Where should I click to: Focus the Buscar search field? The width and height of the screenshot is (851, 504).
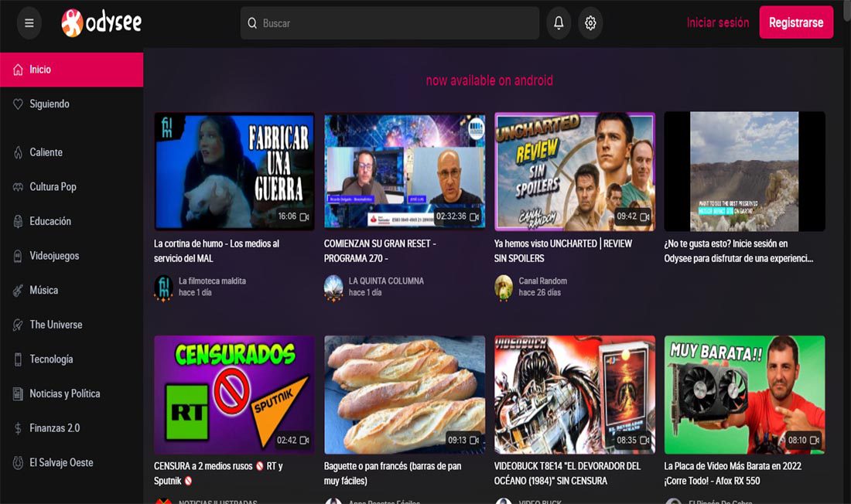pyautogui.click(x=390, y=23)
